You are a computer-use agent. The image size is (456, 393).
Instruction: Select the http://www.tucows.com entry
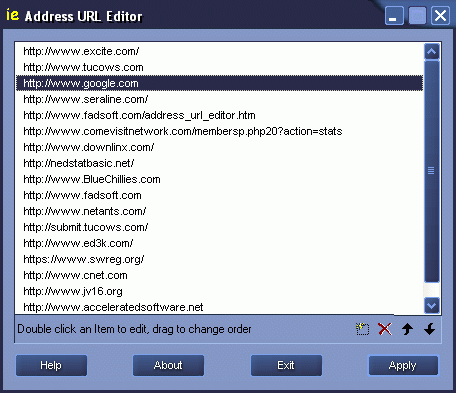[219, 67]
